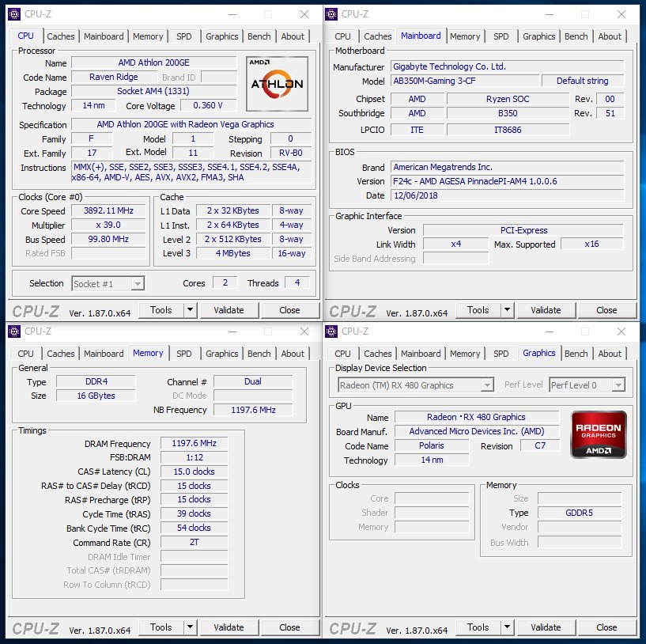Expand the Socket #1 selection dropdown

pos(138,284)
